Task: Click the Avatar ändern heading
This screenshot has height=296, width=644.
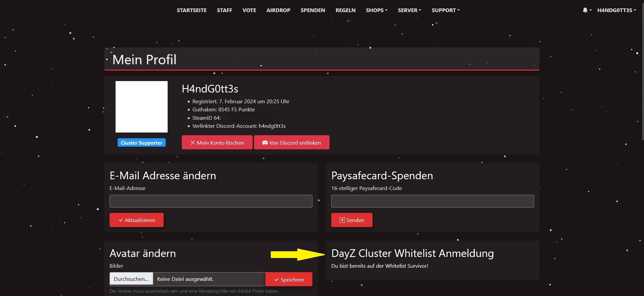Action: pos(142,253)
